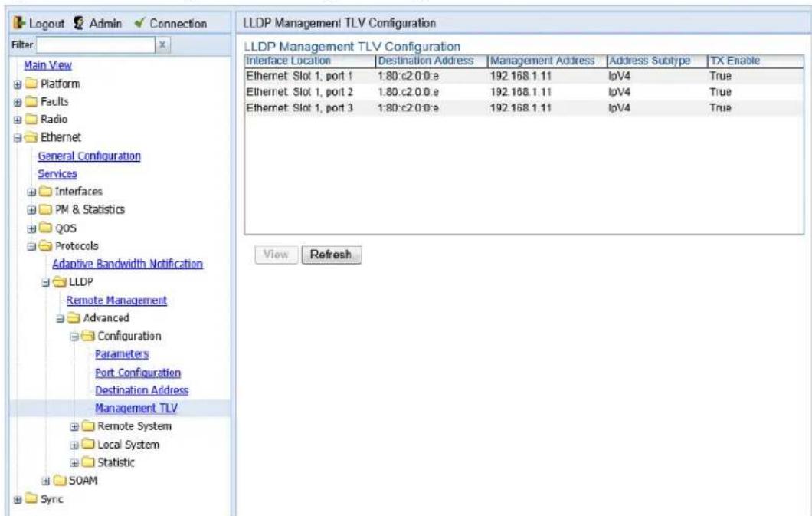Collapse the Ethernet tree node
Screen dimensions: 812x516
tap(18, 138)
